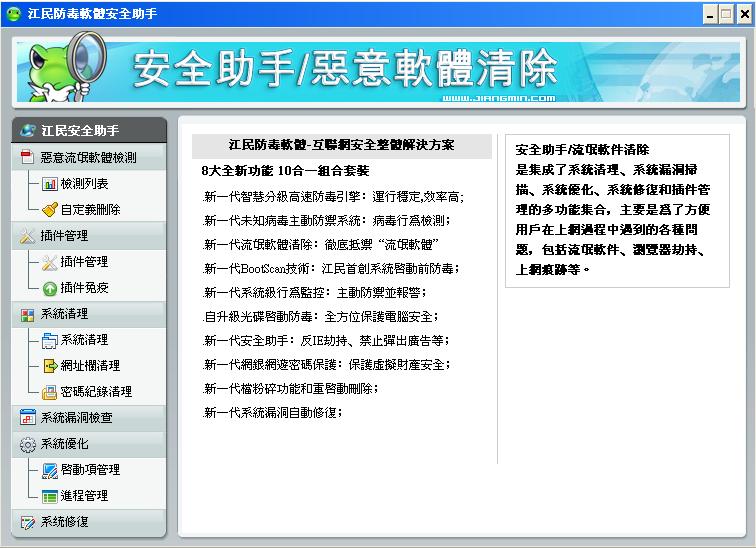756x548 pixels.
Task: Select 檢測列表 in the sidebar
Action: (84, 184)
